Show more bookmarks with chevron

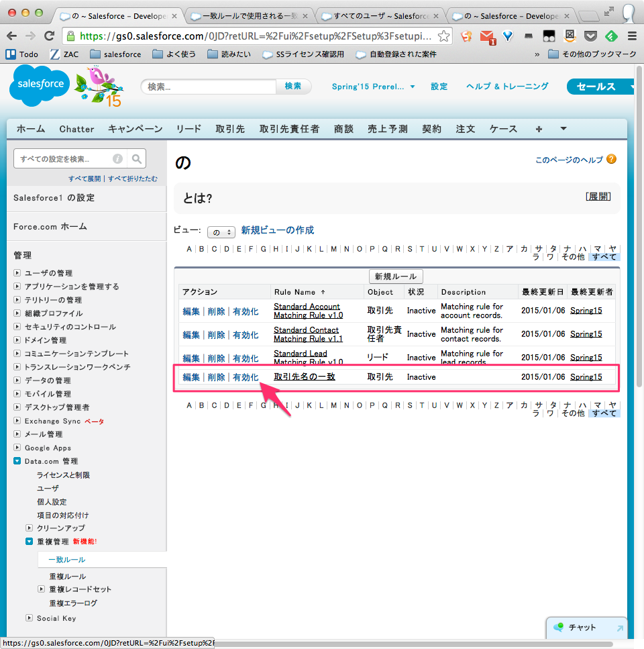pos(537,54)
